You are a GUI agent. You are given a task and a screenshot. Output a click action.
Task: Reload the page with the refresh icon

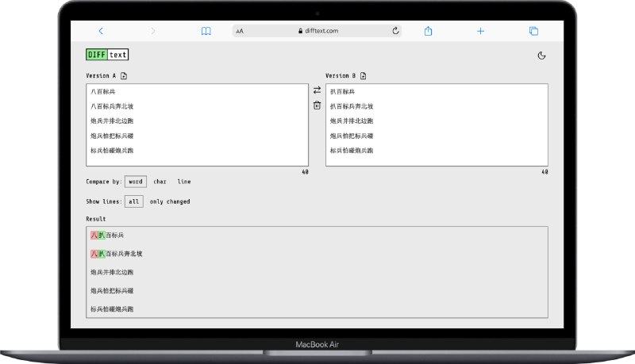pos(395,31)
